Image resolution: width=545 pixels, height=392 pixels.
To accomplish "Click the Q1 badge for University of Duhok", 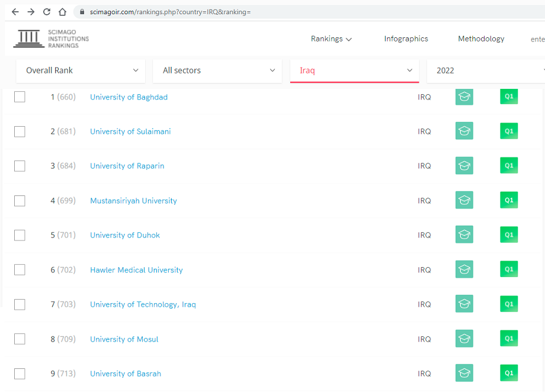I will pyautogui.click(x=509, y=234).
